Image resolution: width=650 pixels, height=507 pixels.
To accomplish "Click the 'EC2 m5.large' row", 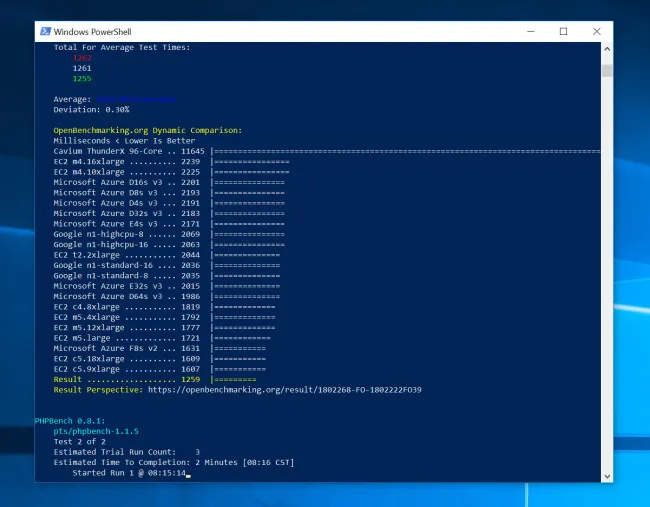I will click(162, 338).
